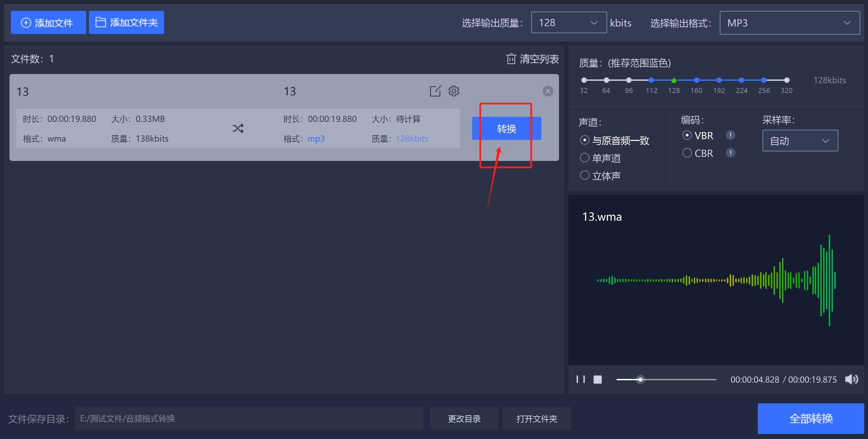Screen dimensions: 868x439
Task: Expand the output quality 128 dropdown
Action: pos(569,23)
